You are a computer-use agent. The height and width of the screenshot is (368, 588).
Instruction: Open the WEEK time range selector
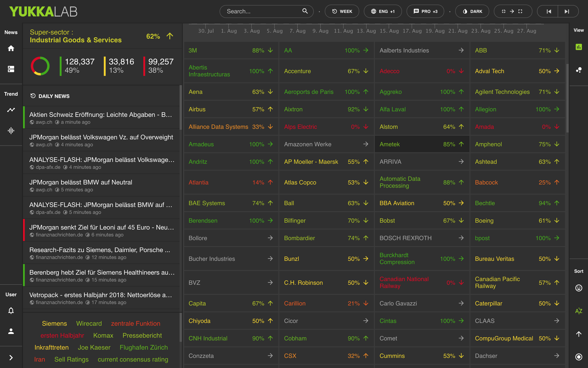point(342,11)
